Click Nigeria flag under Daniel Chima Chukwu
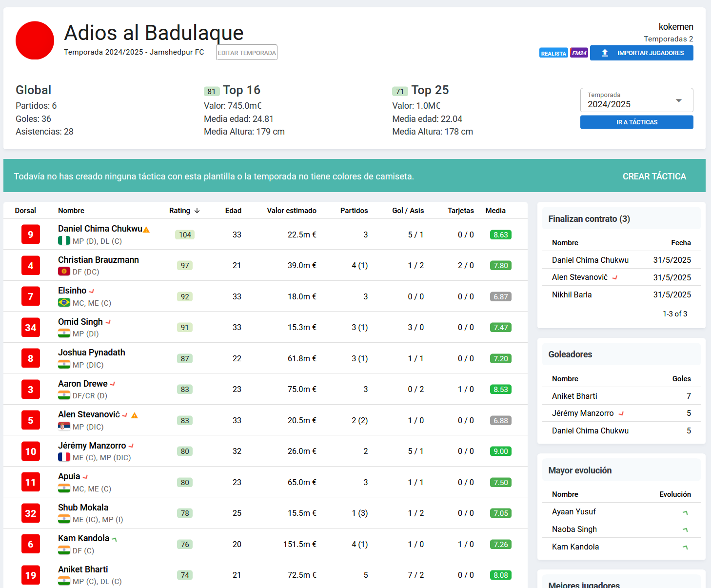The width and height of the screenshot is (711, 588). coord(64,241)
